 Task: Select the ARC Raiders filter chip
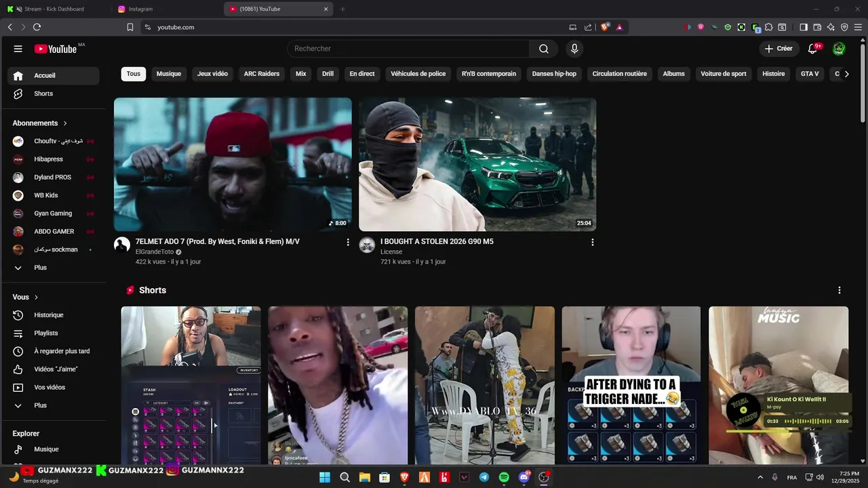click(x=262, y=74)
